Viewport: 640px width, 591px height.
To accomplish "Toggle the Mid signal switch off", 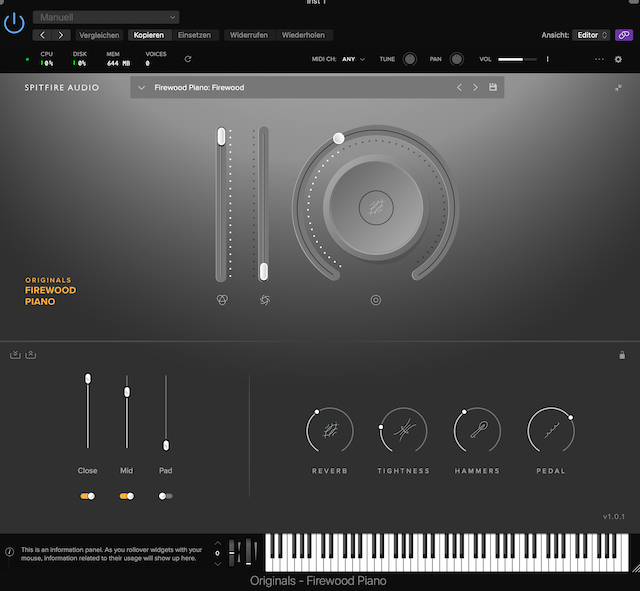I will coord(127,496).
